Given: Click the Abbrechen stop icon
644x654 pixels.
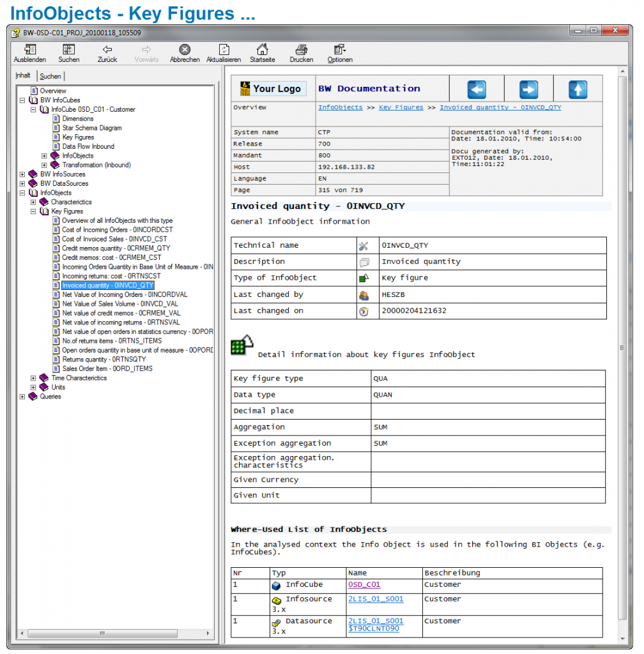Looking at the screenshot, I should tap(185, 50).
